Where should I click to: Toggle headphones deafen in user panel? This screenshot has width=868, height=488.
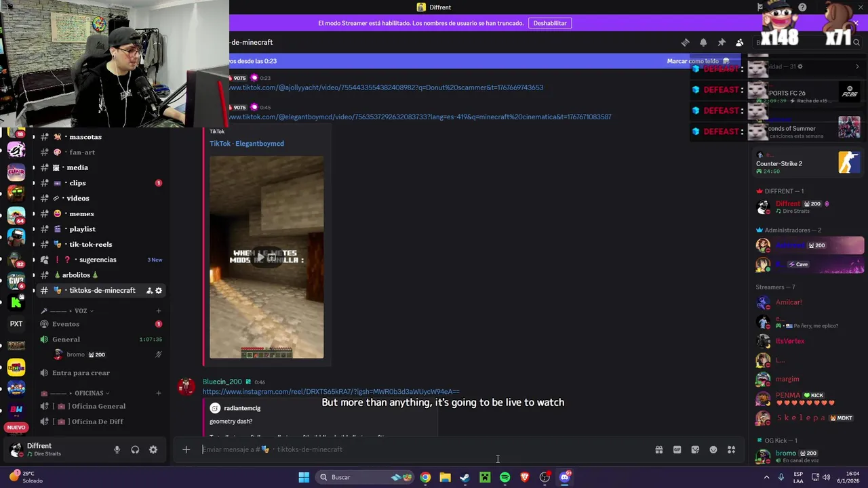pos(135,449)
